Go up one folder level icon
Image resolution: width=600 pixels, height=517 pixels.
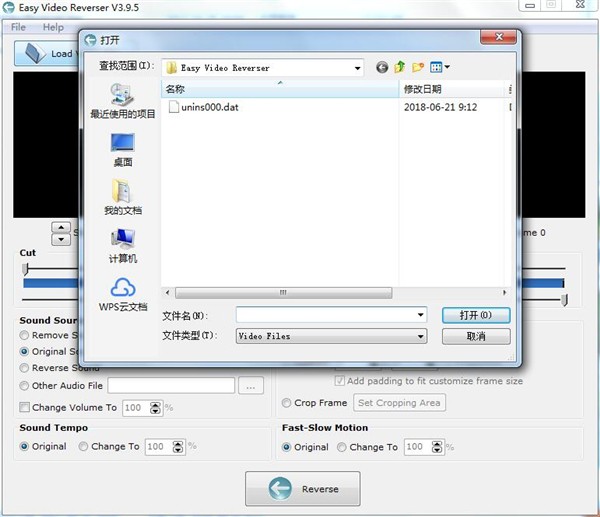[x=399, y=67]
